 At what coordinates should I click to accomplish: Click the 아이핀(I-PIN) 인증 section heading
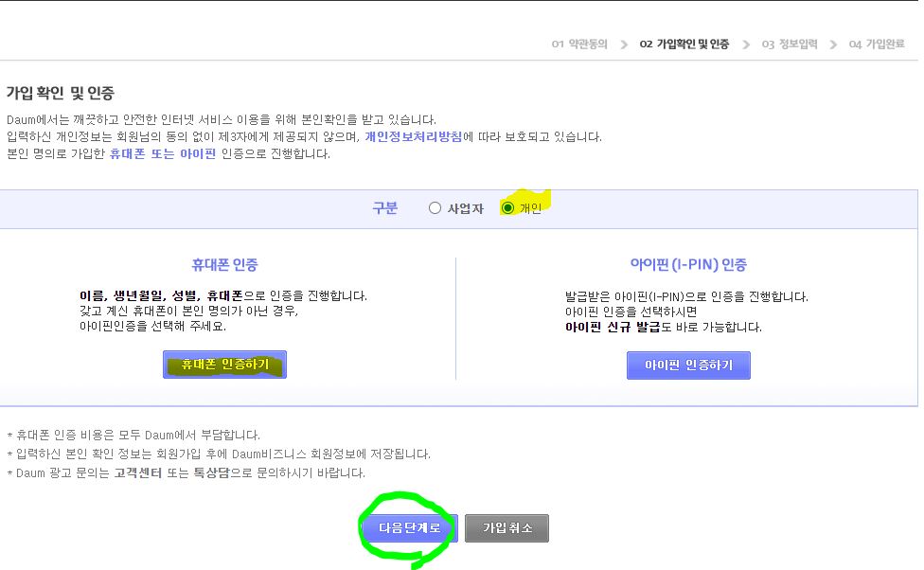[x=688, y=264]
